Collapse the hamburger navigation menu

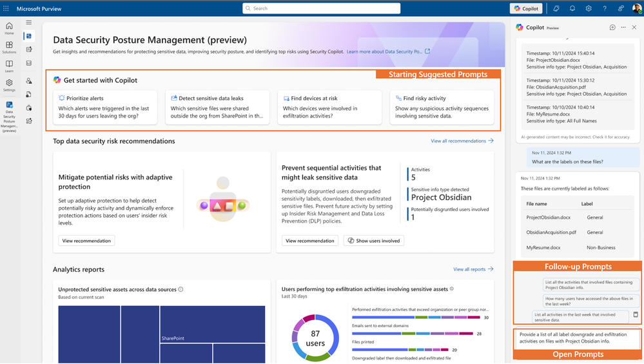29,22
